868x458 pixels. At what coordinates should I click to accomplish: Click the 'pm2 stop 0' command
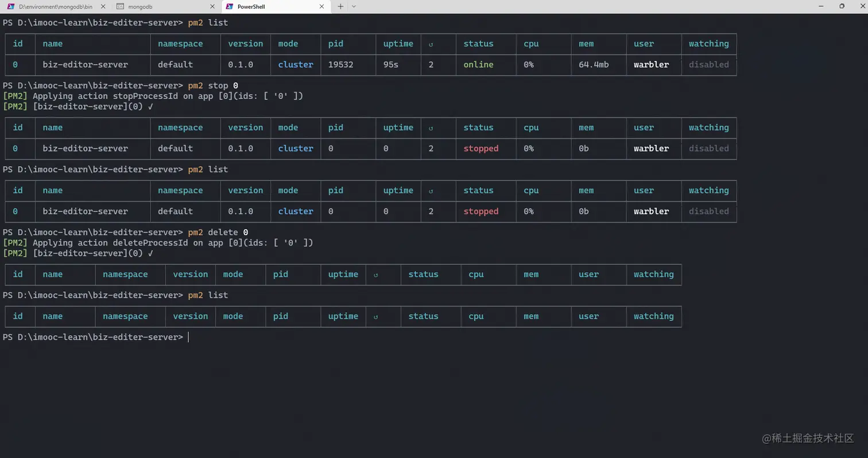(213, 86)
